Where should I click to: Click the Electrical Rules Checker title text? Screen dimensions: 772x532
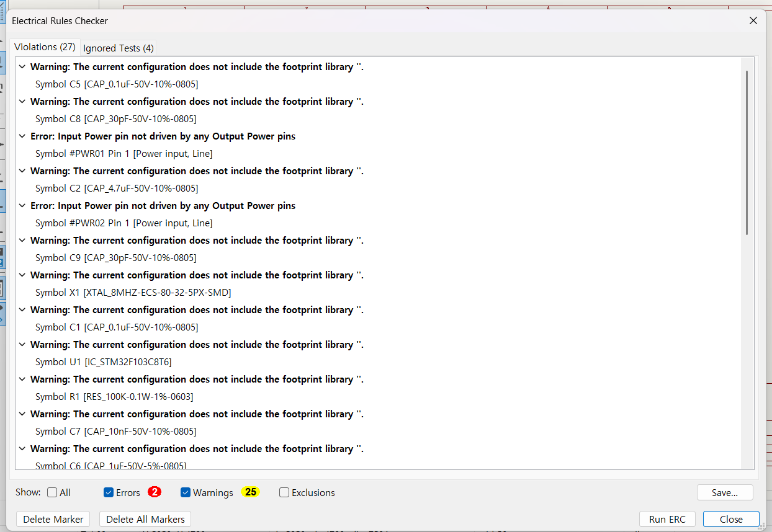[x=60, y=20]
